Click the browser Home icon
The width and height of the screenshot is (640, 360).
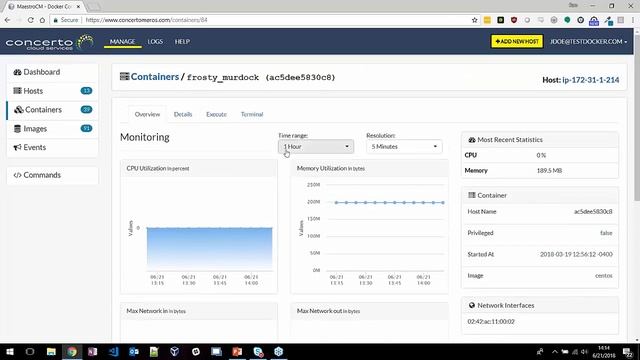pos(42,20)
